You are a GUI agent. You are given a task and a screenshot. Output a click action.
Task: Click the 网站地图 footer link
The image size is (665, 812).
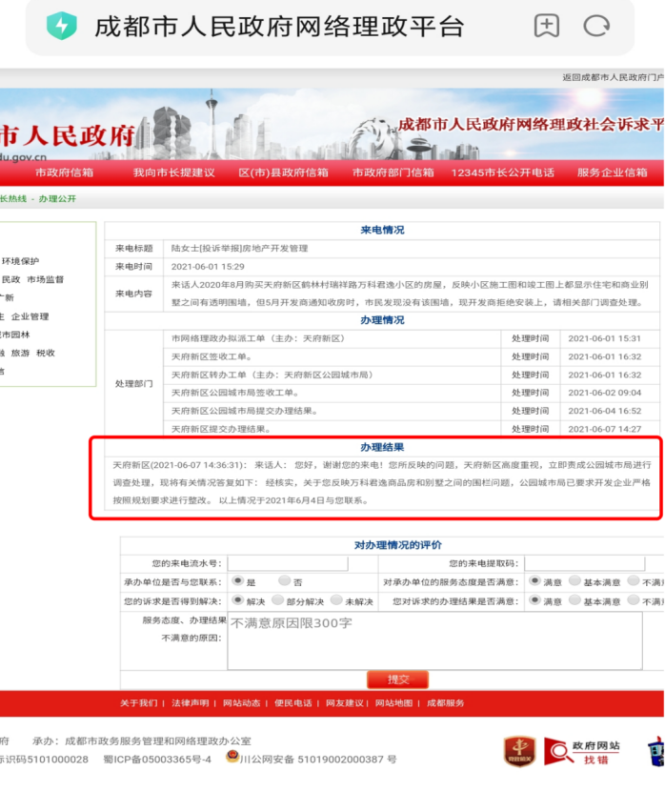tap(393, 702)
